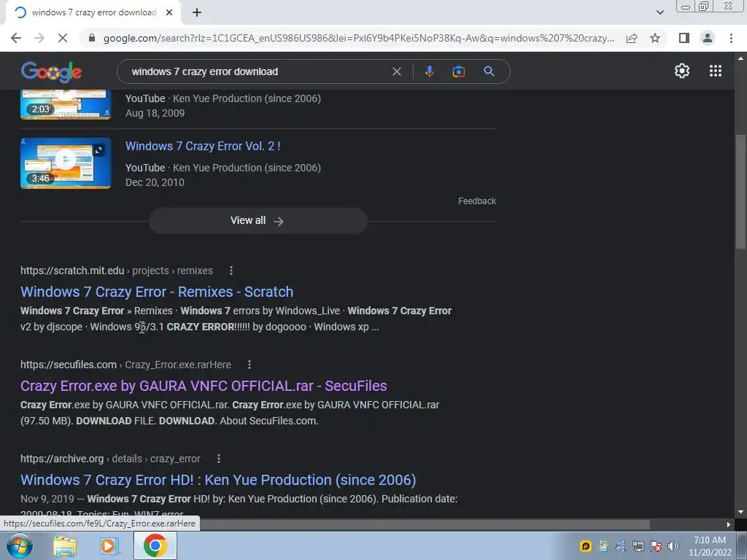
Task: Click in the Google search text field
Action: click(x=258, y=71)
